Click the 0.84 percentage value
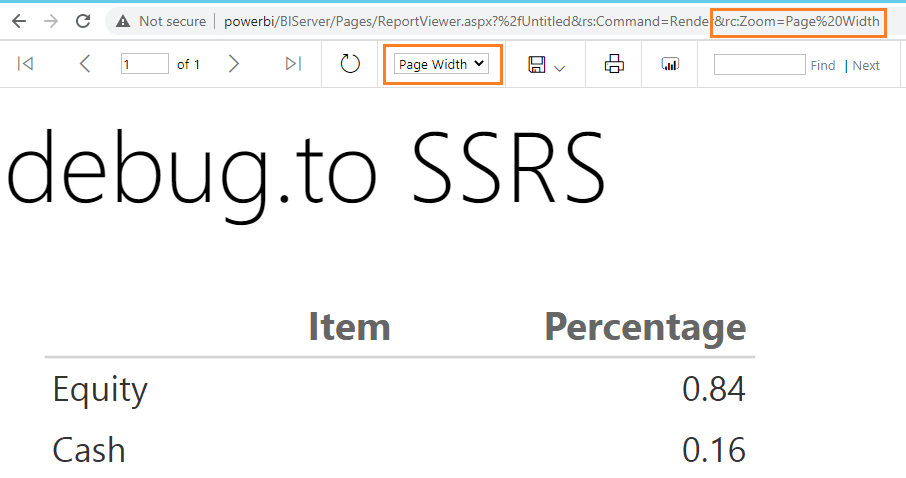906x478 pixels. pyautogui.click(x=714, y=388)
